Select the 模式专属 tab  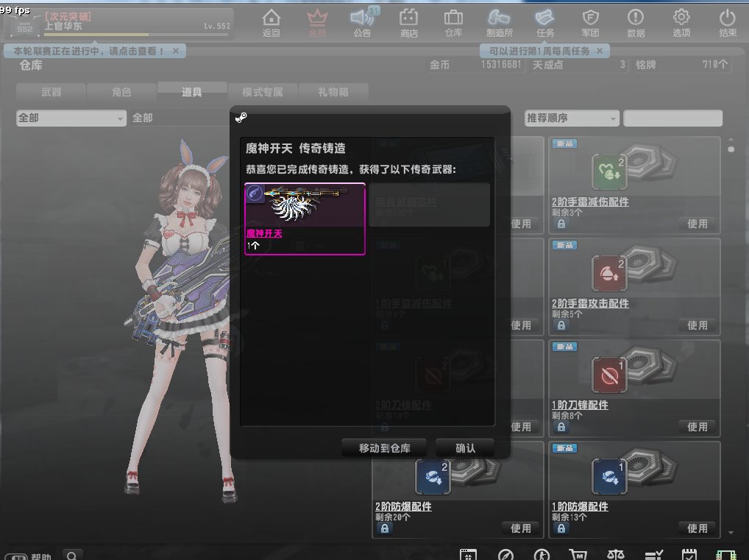262,92
